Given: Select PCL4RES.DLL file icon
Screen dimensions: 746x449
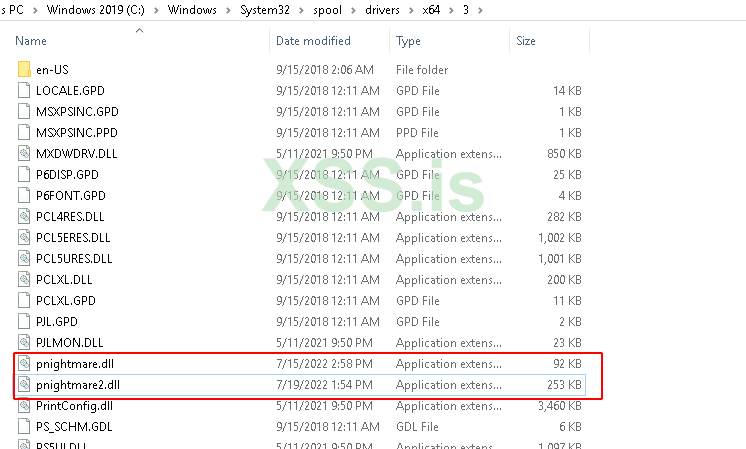Looking at the screenshot, I should pyautogui.click(x=24, y=216).
